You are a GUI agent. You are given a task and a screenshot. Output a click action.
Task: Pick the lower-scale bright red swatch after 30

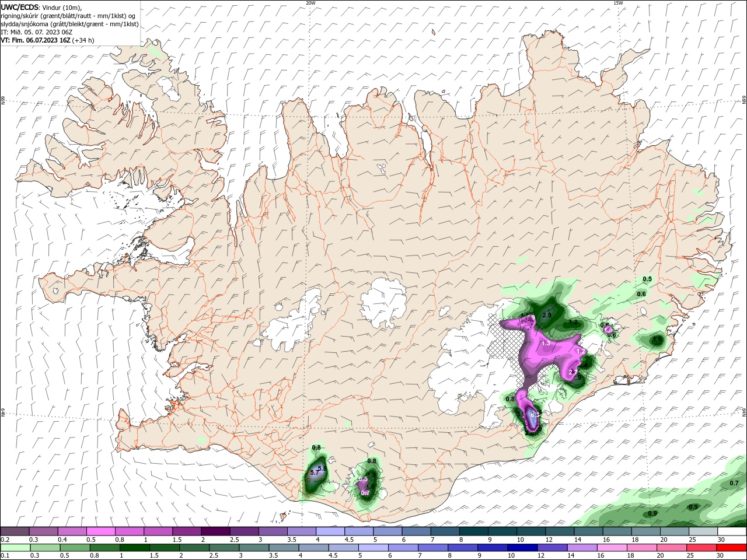click(732, 548)
